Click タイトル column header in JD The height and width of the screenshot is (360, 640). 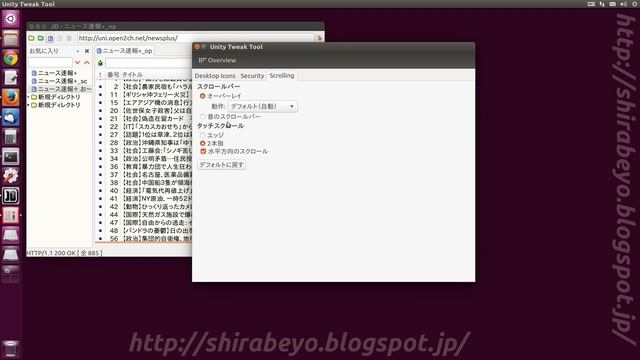coord(132,75)
